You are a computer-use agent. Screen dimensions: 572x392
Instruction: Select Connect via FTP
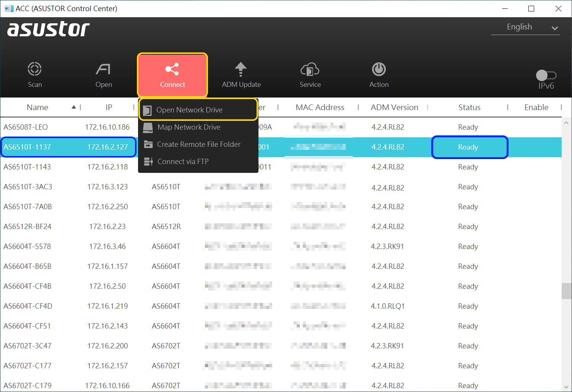pyautogui.click(x=198, y=161)
